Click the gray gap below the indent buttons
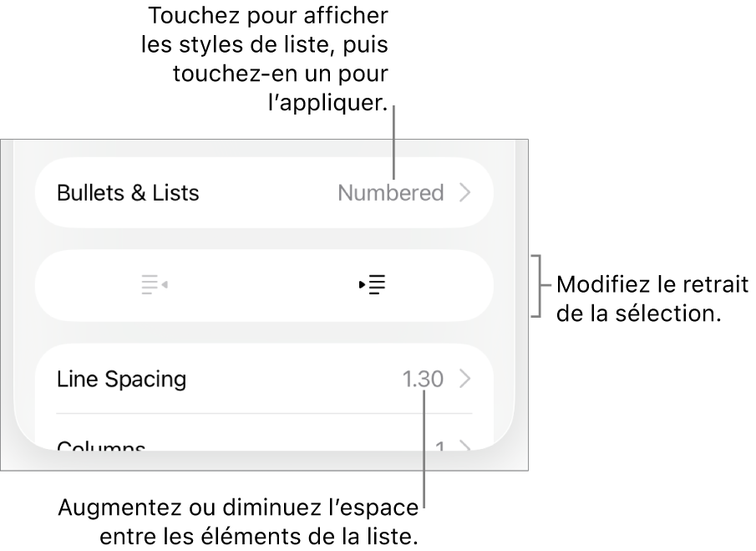The height and width of the screenshot is (551, 756). [x=264, y=333]
